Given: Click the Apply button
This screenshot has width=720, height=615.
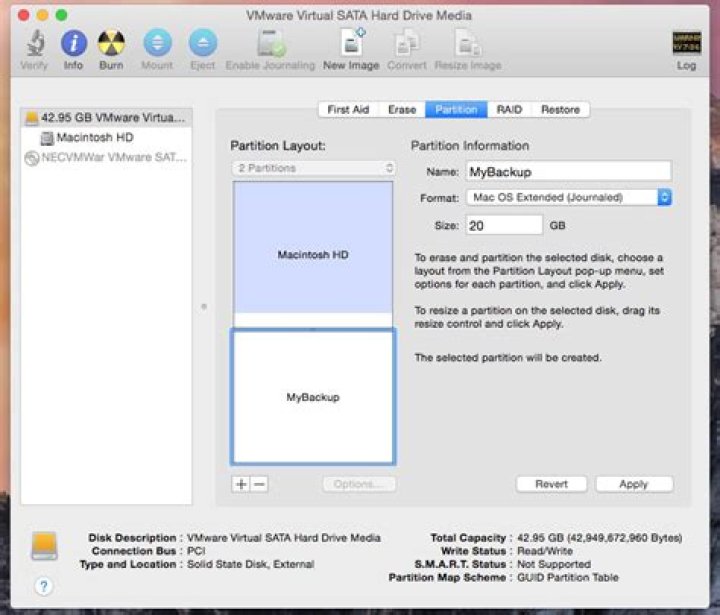Looking at the screenshot, I should (x=634, y=484).
